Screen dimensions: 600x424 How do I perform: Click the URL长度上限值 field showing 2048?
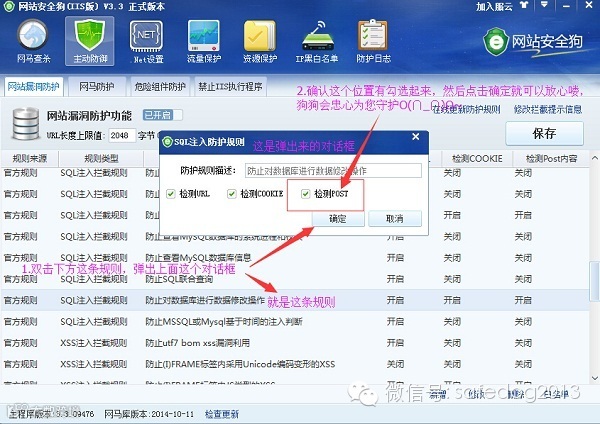(122, 135)
